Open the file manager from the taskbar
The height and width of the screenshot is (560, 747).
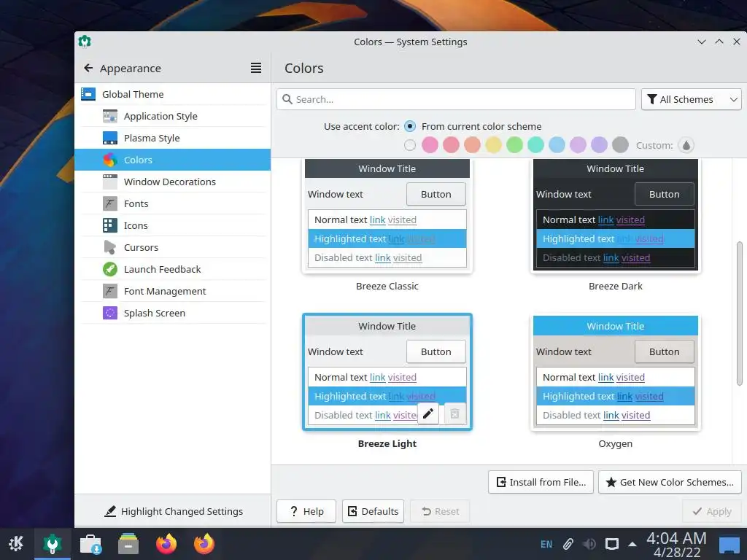coord(128,543)
